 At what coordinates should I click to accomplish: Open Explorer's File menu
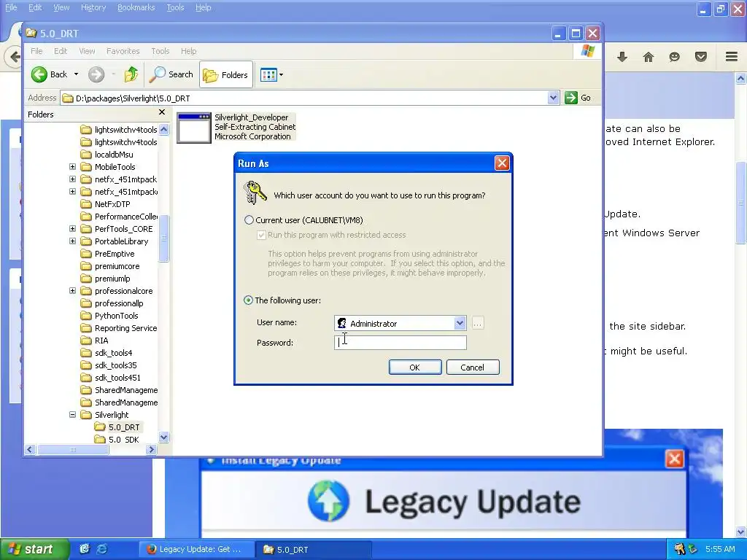[36, 51]
